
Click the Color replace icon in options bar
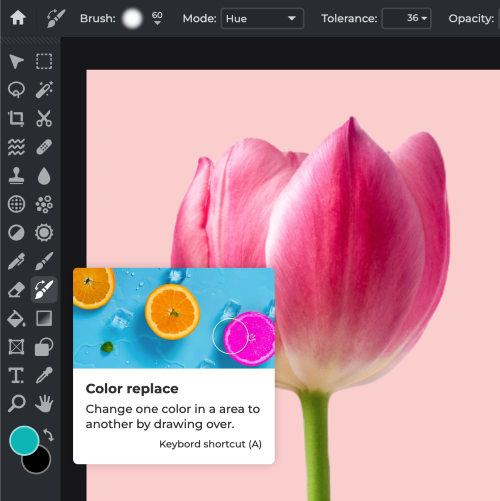coord(56,18)
